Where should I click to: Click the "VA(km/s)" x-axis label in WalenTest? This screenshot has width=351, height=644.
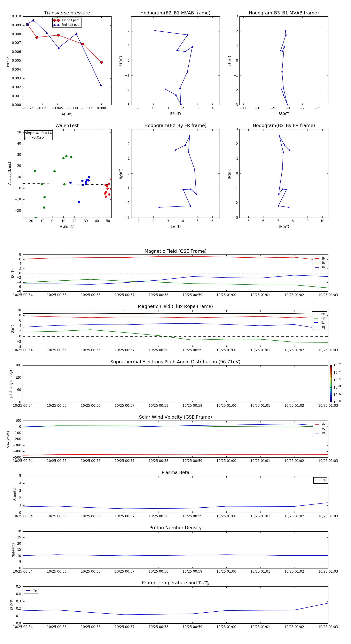point(67,227)
